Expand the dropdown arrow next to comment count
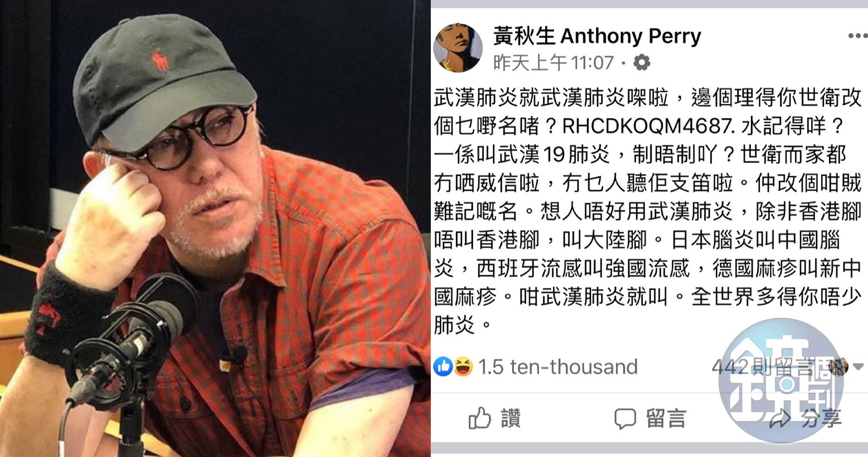Image resolution: width=868 pixels, height=457 pixels. [x=858, y=367]
